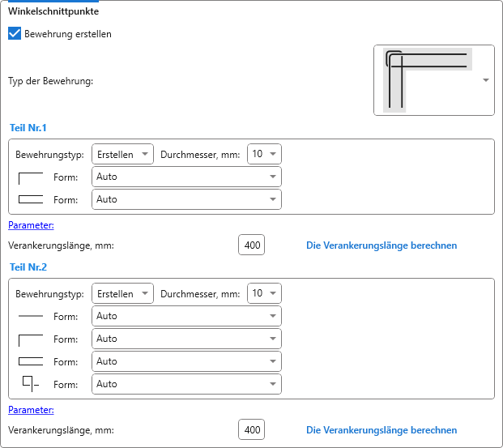Calculate Verankerungslänge for Teil Nr.2
The image size is (503, 448).
coord(381,430)
